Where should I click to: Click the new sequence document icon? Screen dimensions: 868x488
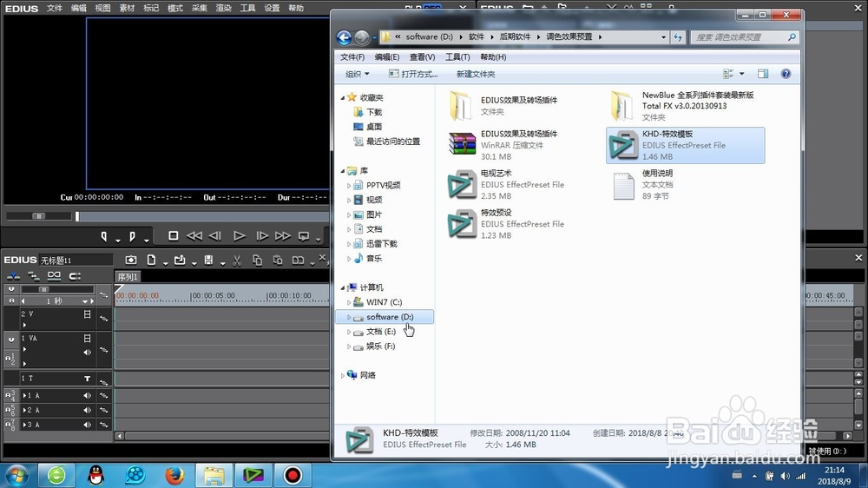[151, 260]
